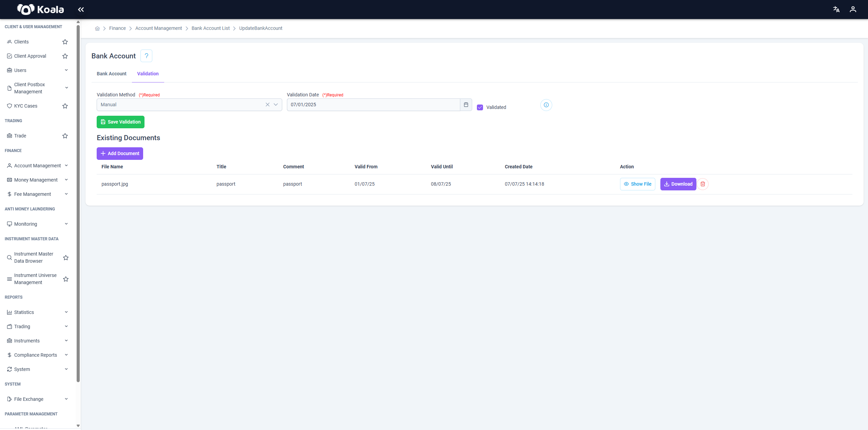Image resolution: width=868 pixels, height=430 pixels.
Task: Expand the Trading reports menu
Action: click(x=37, y=326)
